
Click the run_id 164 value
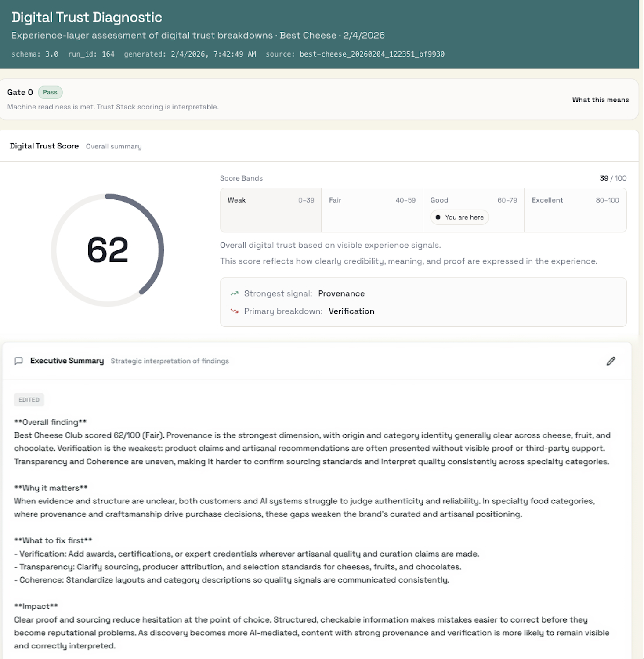coord(108,54)
